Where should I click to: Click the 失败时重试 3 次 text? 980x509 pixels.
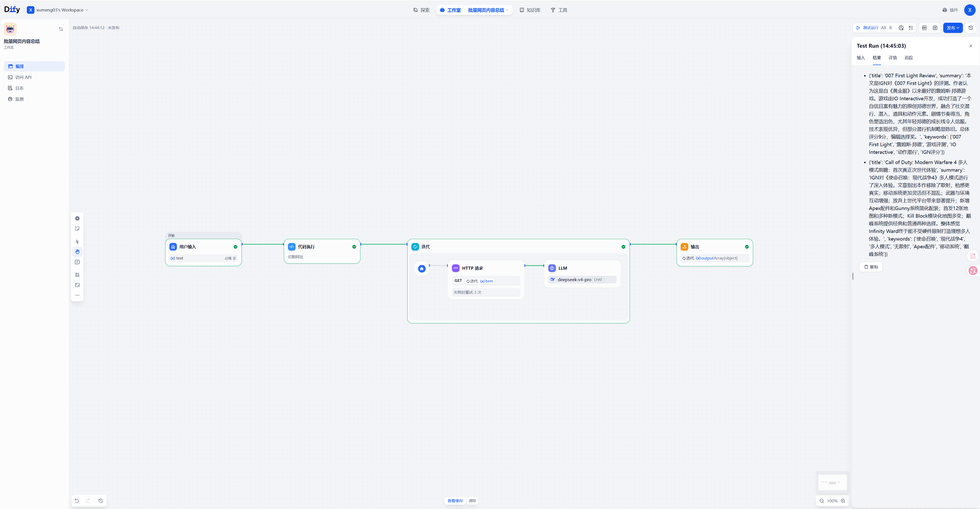[467, 293]
